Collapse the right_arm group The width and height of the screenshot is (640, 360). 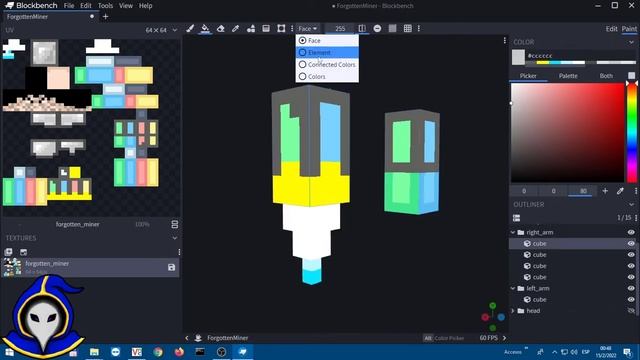[513, 232]
